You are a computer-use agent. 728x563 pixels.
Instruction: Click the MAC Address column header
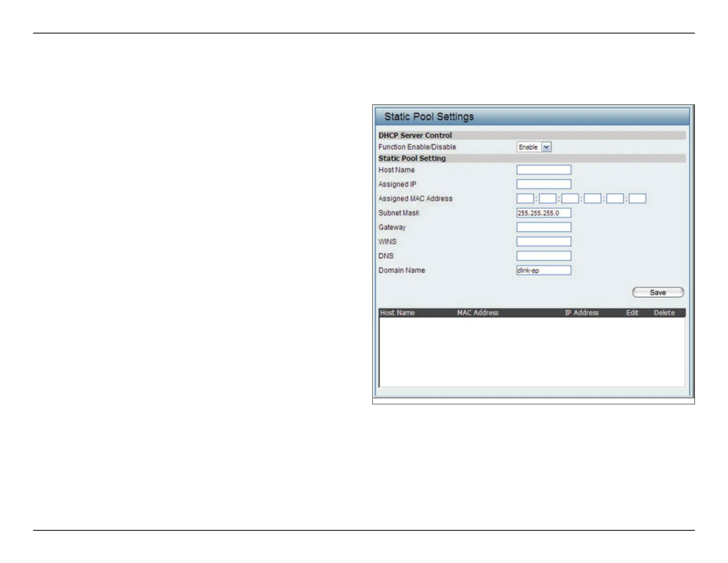478,313
